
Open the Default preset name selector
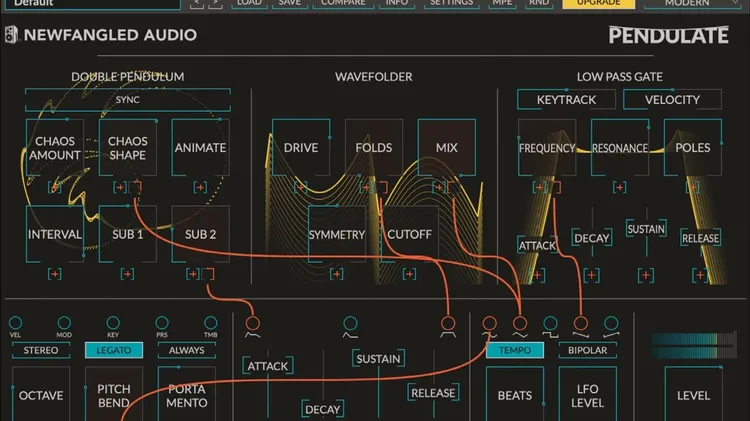[x=94, y=3]
